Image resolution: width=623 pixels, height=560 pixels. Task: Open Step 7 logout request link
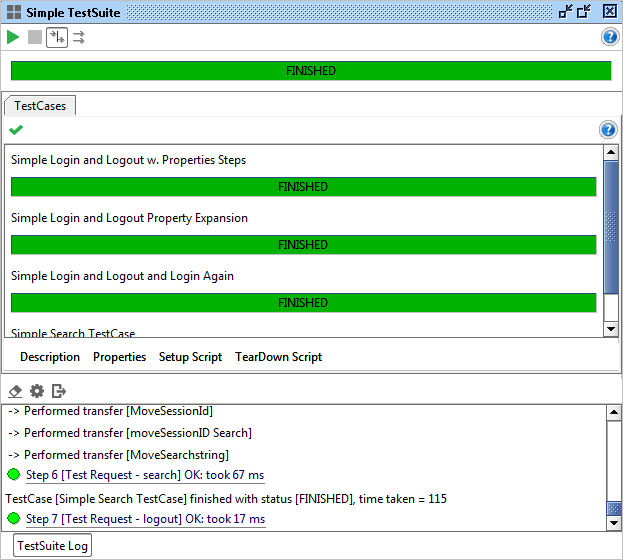click(145, 519)
